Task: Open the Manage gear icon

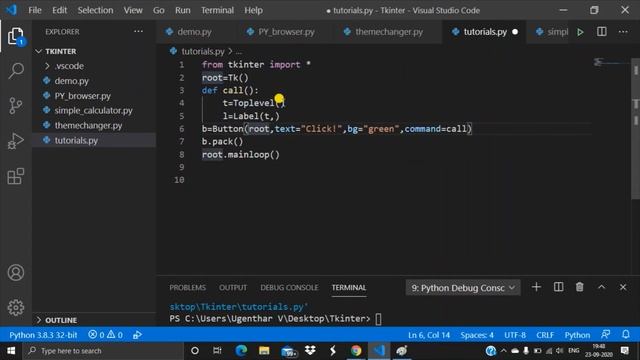Action: (x=16, y=307)
